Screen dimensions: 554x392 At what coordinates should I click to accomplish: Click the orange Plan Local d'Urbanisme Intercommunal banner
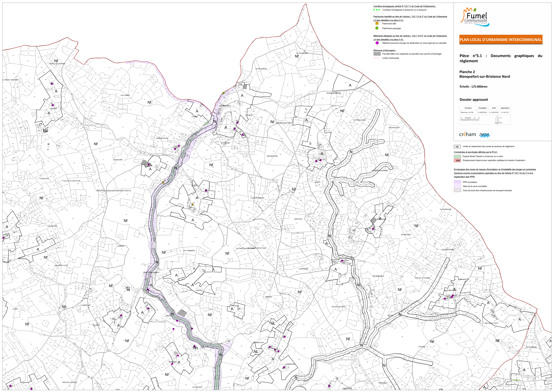[501, 40]
